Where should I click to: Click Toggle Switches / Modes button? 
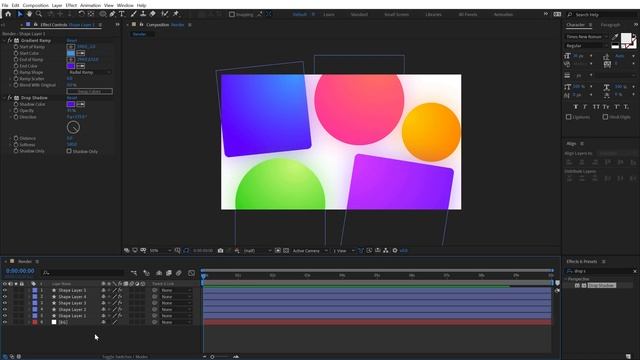pos(125,357)
